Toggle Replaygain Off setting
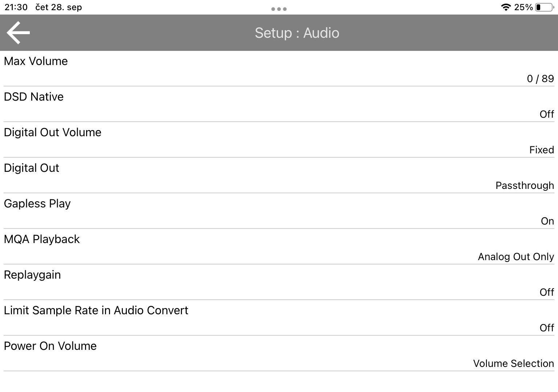558x392 pixels. pyautogui.click(x=546, y=292)
